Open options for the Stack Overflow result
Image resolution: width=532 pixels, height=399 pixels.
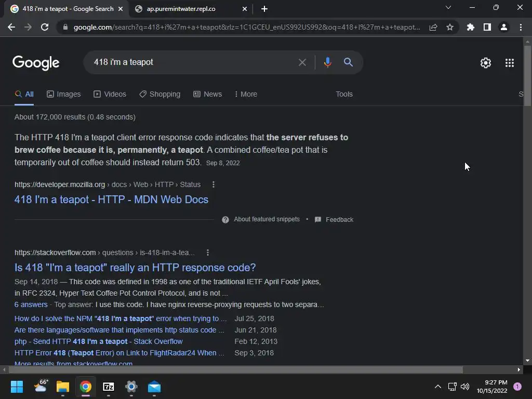click(208, 252)
